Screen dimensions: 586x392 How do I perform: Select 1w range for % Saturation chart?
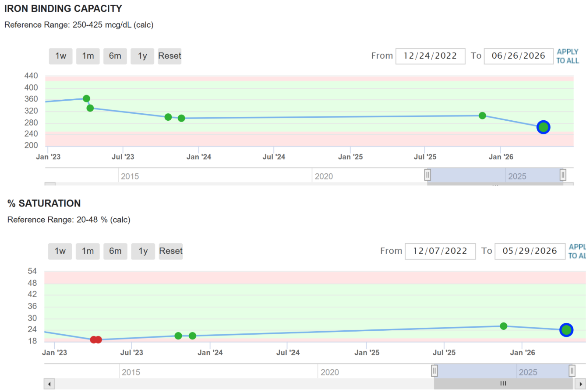[x=60, y=251]
